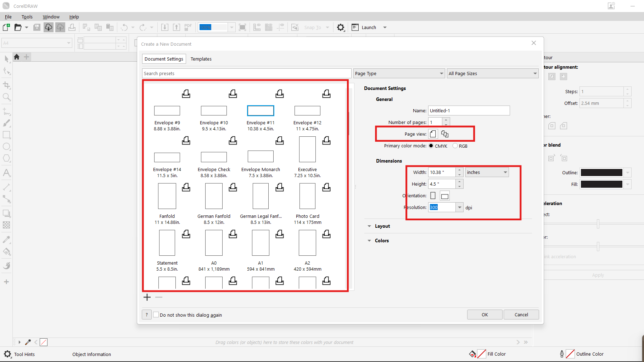Select the Transparency checkerboard tool
Viewport: 644px width, 362px height.
click(x=6, y=225)
